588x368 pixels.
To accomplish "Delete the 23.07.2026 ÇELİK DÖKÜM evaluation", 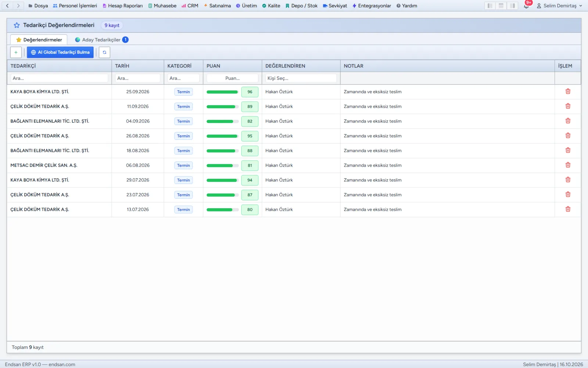I will point(568,194).
